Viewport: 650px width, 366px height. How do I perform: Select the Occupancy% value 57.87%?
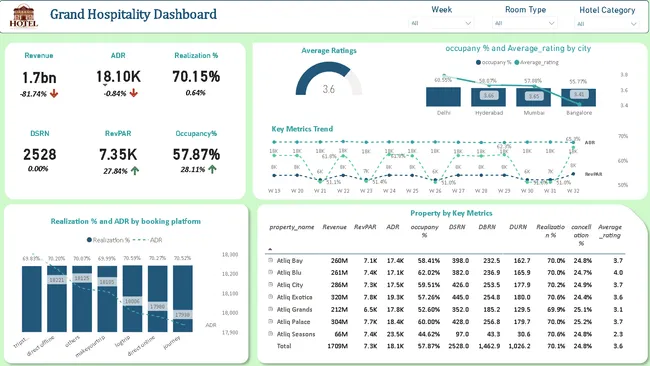pyautogui.click(x=196, y=155)
